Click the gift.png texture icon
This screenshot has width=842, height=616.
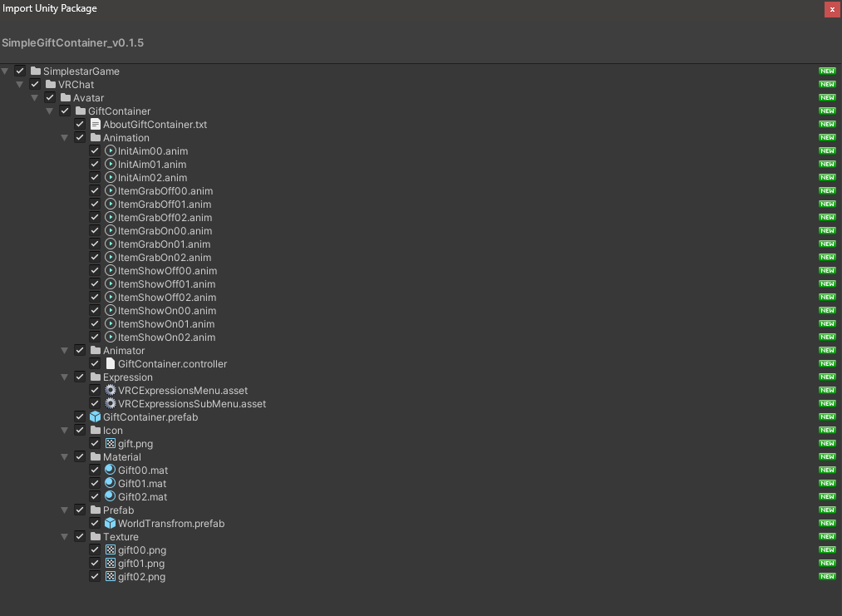[x=110, y=444]
